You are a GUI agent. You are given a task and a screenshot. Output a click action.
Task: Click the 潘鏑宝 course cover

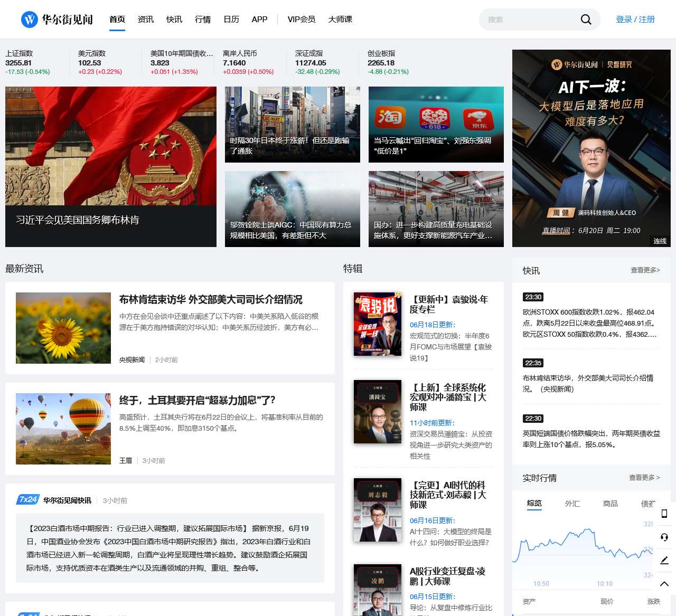[x=378, y=412]
